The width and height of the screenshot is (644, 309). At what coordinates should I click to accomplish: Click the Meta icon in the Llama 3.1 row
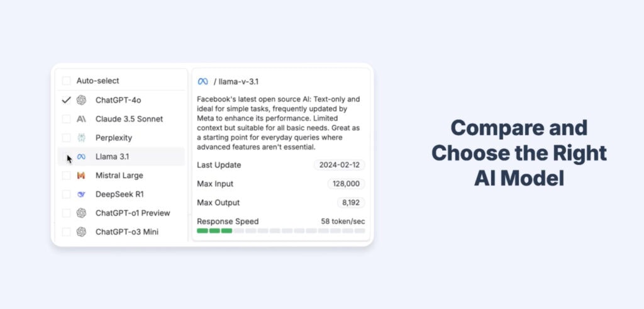pyautogui.click(x=81, y=157)
